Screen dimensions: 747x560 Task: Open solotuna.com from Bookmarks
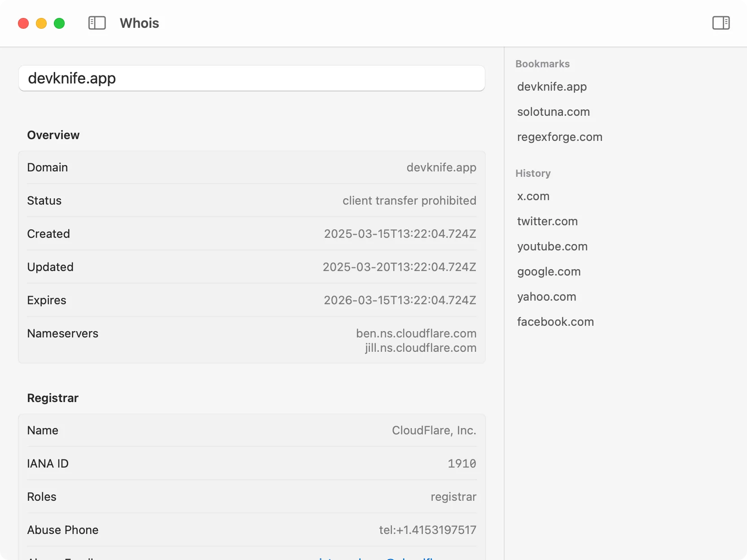point(554,112)
